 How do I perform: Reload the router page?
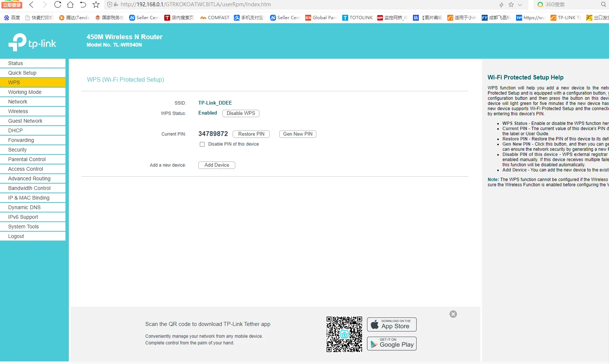(x=58, y=5)
